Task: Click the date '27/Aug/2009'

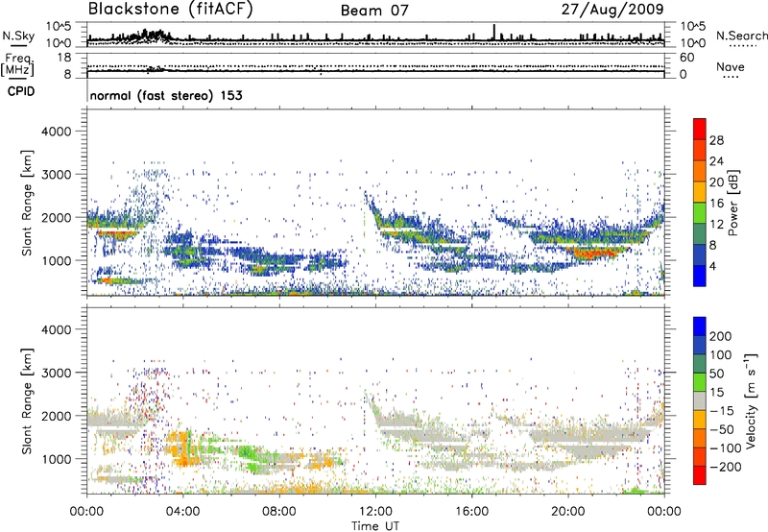Action: tap(612, 10)
